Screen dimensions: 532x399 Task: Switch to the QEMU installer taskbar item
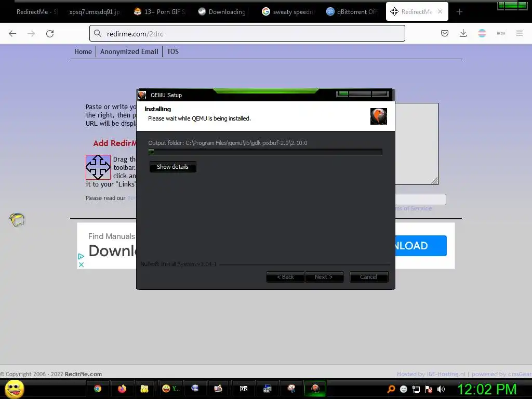coord(315,389)
